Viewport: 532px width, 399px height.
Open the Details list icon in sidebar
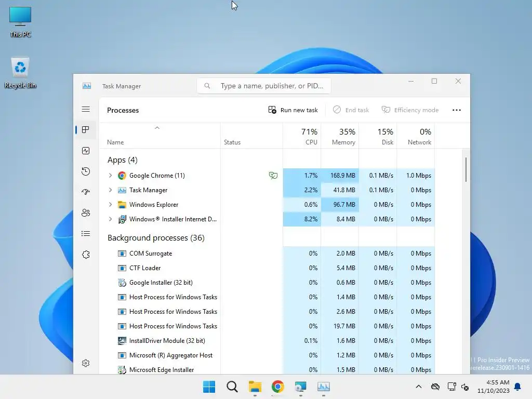pos(86,233)
